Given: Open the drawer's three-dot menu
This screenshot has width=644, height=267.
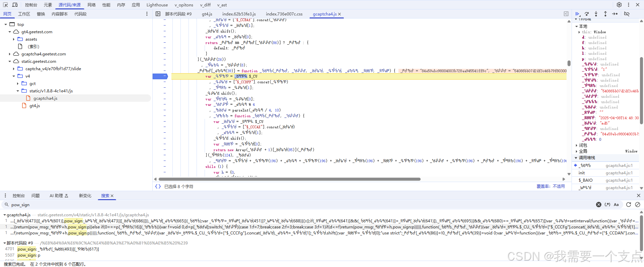Looking at the screenshot, I should pyautogui.click(x=5, y=195).
